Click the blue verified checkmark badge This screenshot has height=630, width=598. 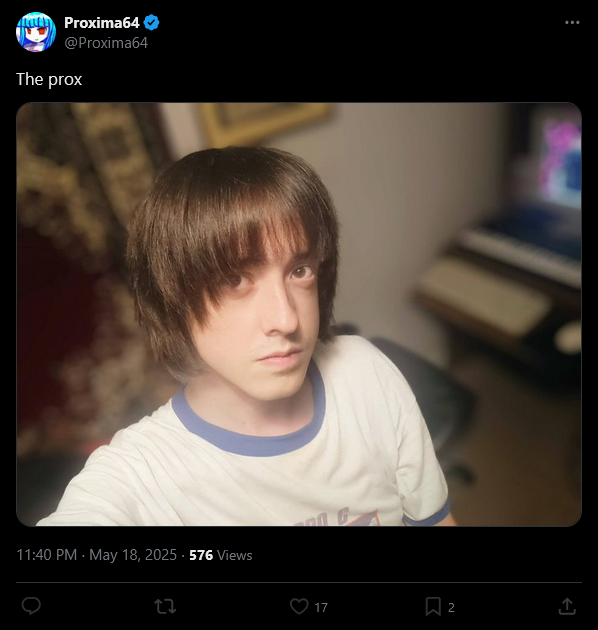152,22
